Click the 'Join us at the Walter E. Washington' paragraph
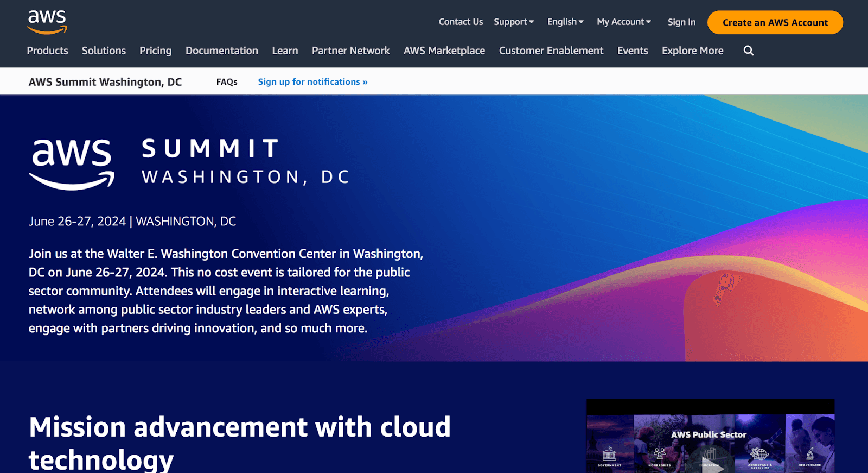868x473 pixels. 226,291
